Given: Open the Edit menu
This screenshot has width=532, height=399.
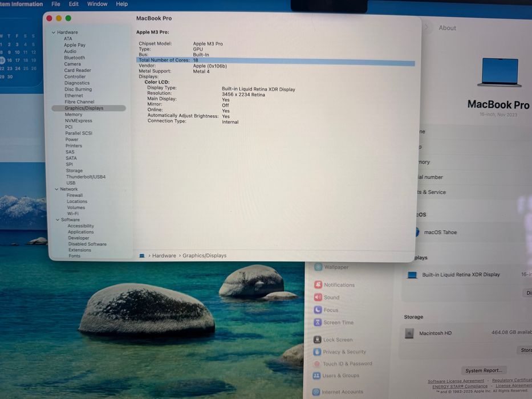Looking at the screenshot, I should pos(74,4).
